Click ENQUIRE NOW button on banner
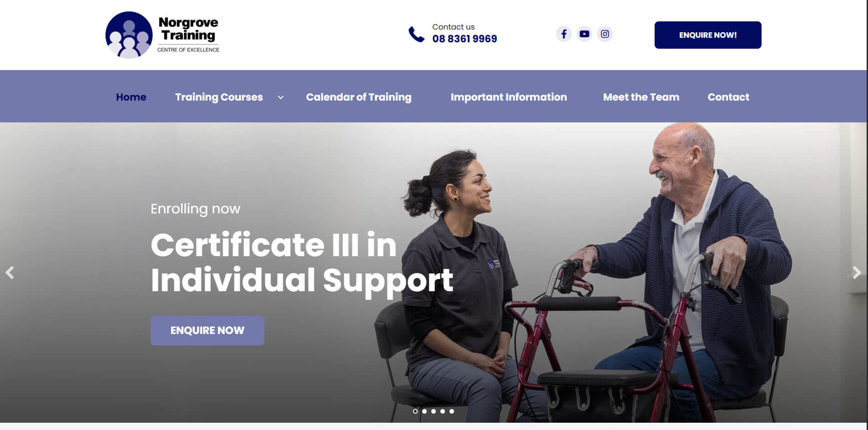868x430 pixels. click(207, 330)
